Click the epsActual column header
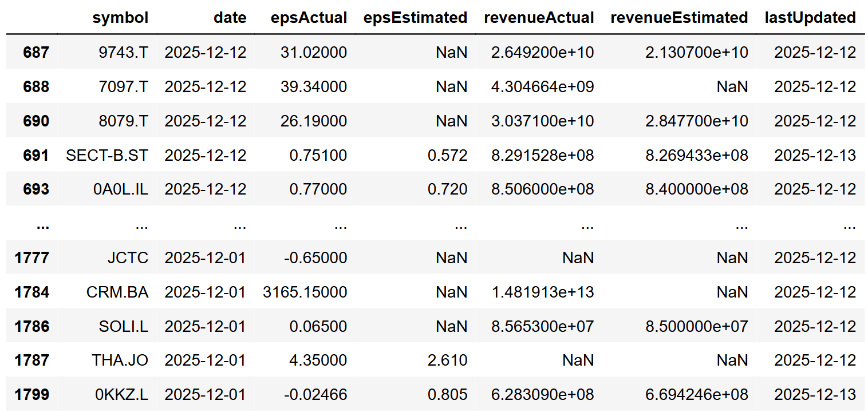The height and width of the screenshot is (416, 868). point(309,18)
